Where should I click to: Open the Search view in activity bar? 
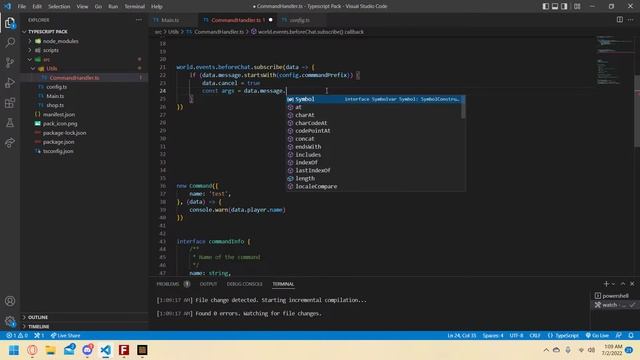tap(10, 42)
